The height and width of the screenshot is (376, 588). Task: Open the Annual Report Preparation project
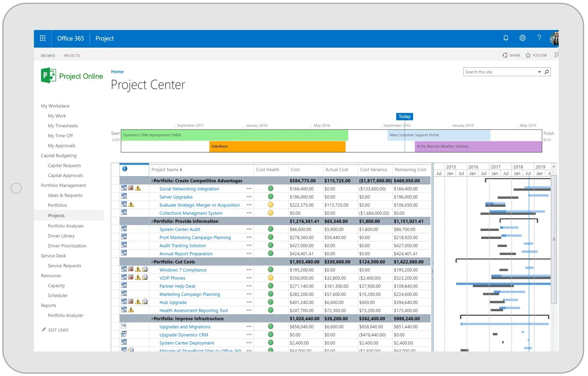coord(186,254)
